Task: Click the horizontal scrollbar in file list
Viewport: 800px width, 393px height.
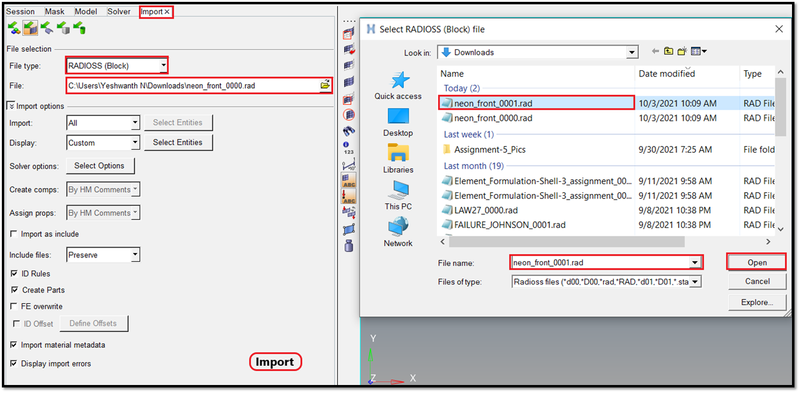Action: 566,241
